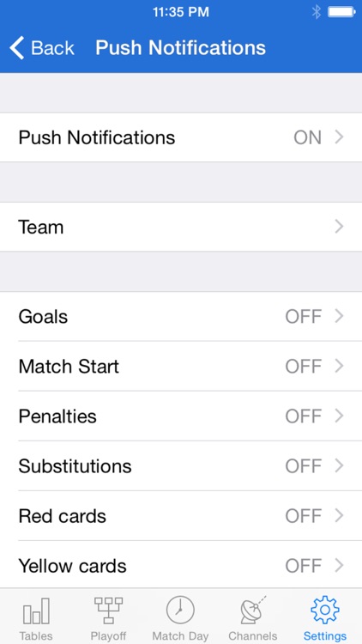Toggle the Push Notifications ON value
Screen dimensions: 362x644
point(307,137)
